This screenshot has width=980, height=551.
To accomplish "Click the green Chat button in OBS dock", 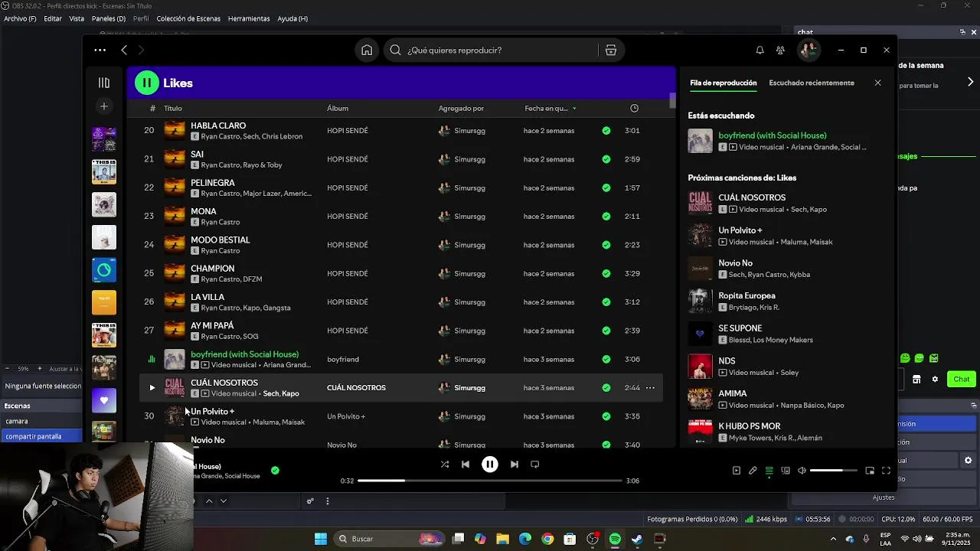I will coord(962,379).
